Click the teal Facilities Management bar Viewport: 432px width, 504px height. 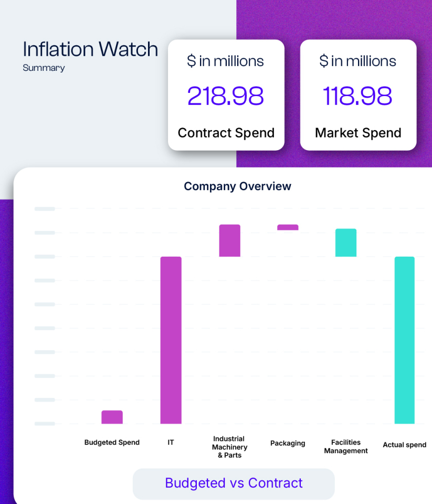click(346, 243)
